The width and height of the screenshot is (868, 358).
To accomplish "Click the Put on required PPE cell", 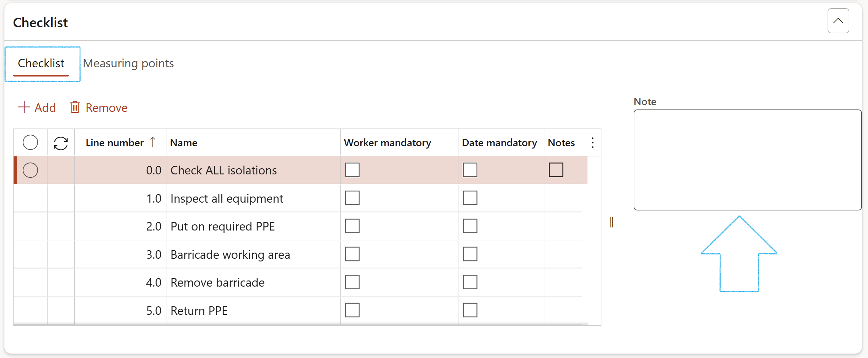I will (x=253, y=226).
